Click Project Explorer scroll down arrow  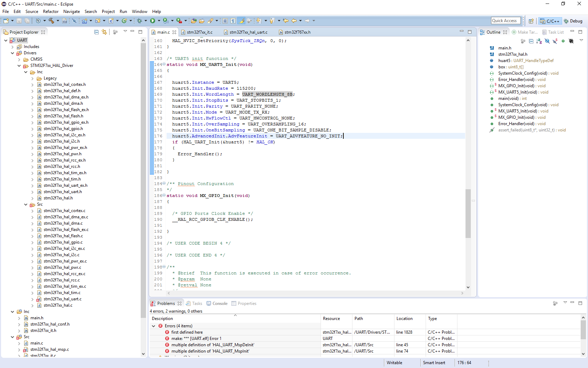(143, 354)
